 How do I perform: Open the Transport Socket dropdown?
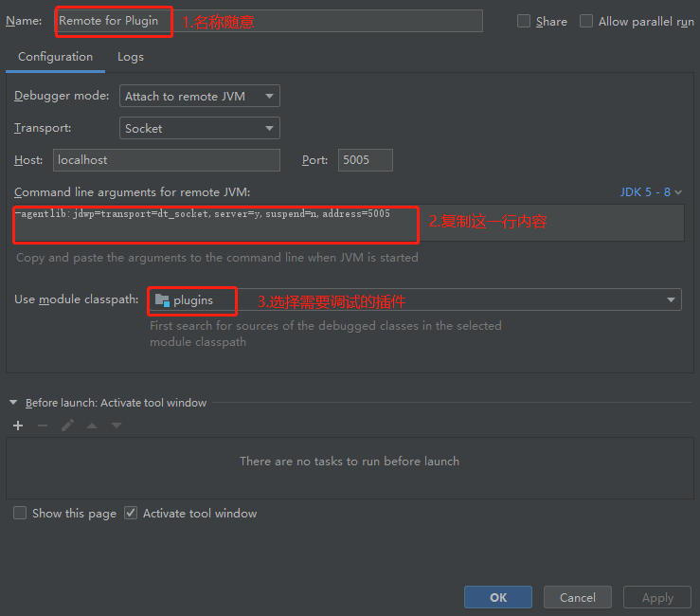tap(200, 128)
